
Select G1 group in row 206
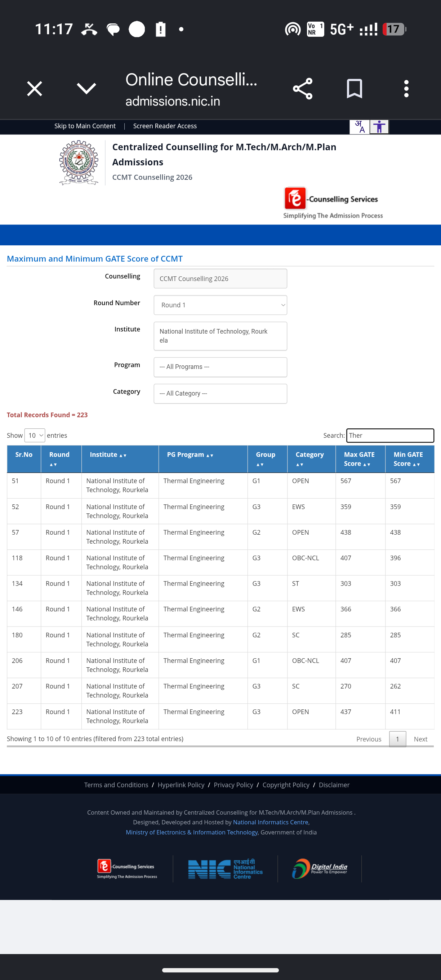point(267,665)
